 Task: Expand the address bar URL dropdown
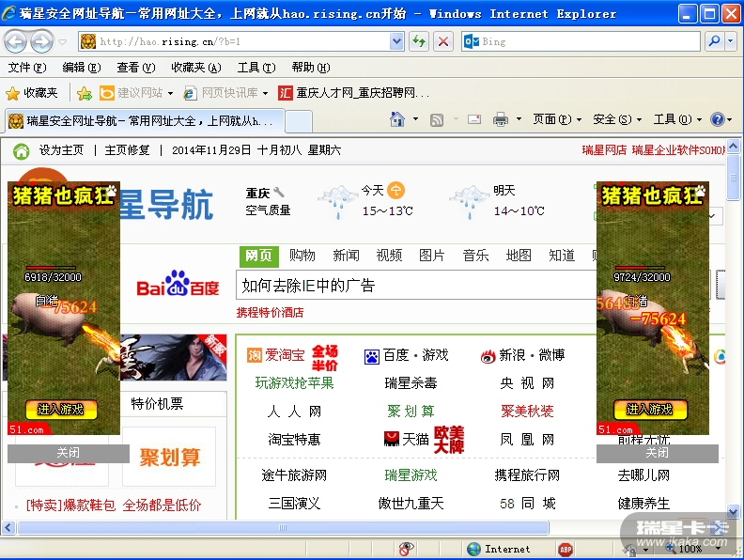[x=396, y=41]
